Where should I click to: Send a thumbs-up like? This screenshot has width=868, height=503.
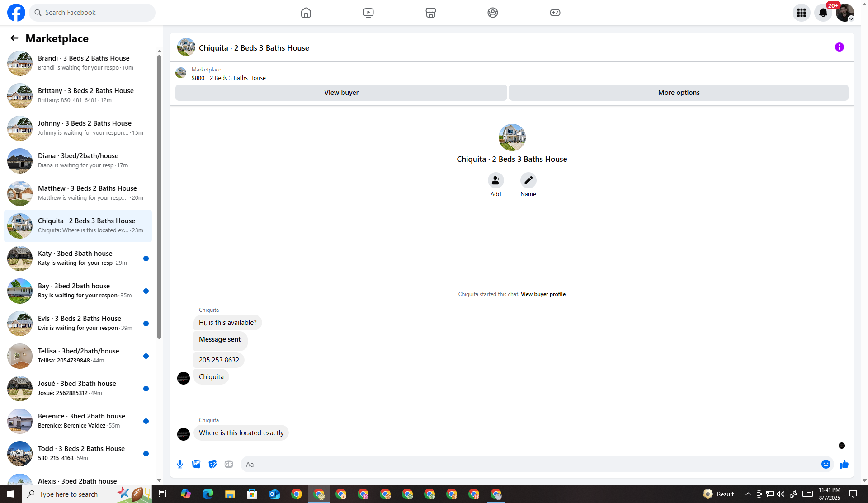(x=844, y=464)
